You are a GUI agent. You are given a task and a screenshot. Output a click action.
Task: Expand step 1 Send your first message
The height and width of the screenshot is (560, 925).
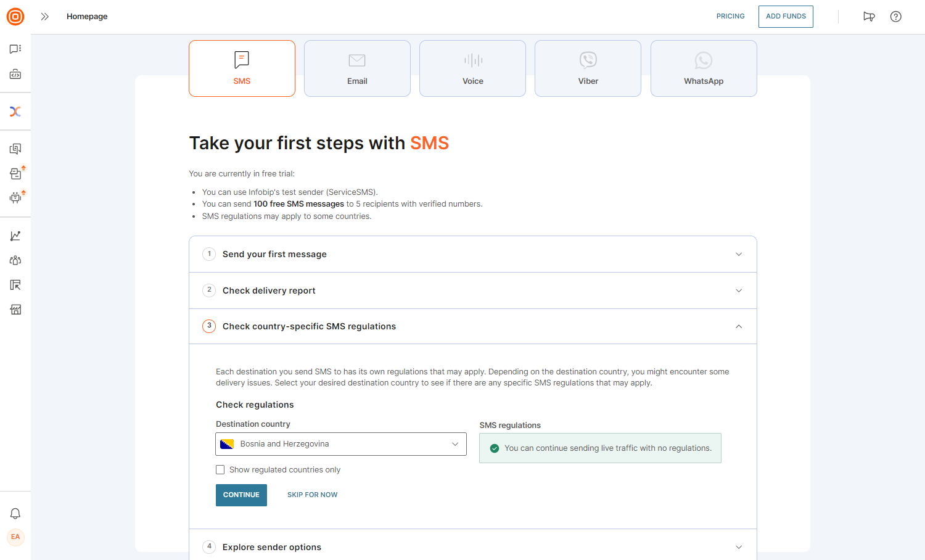coord(473,254)
